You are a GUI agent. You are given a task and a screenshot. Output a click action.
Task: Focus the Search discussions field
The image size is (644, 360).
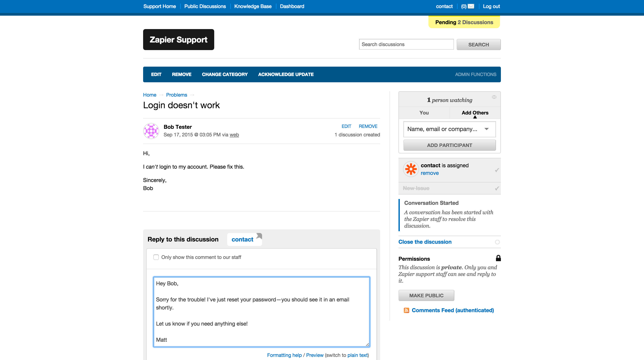pos(406,44)
